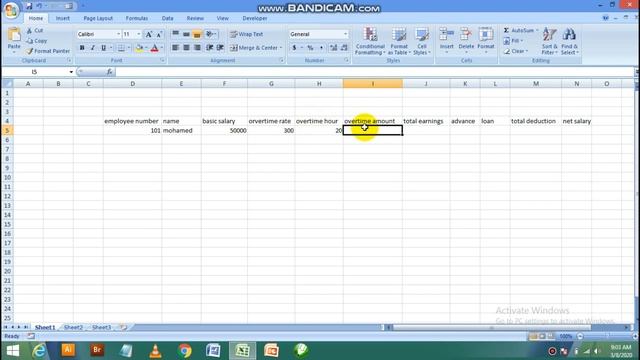Image resolution: width=640 pixels, height=360 pixels.
Task: Select the 'basic salary' header cell
Action: pyautogui.click(x=224, y=121)
